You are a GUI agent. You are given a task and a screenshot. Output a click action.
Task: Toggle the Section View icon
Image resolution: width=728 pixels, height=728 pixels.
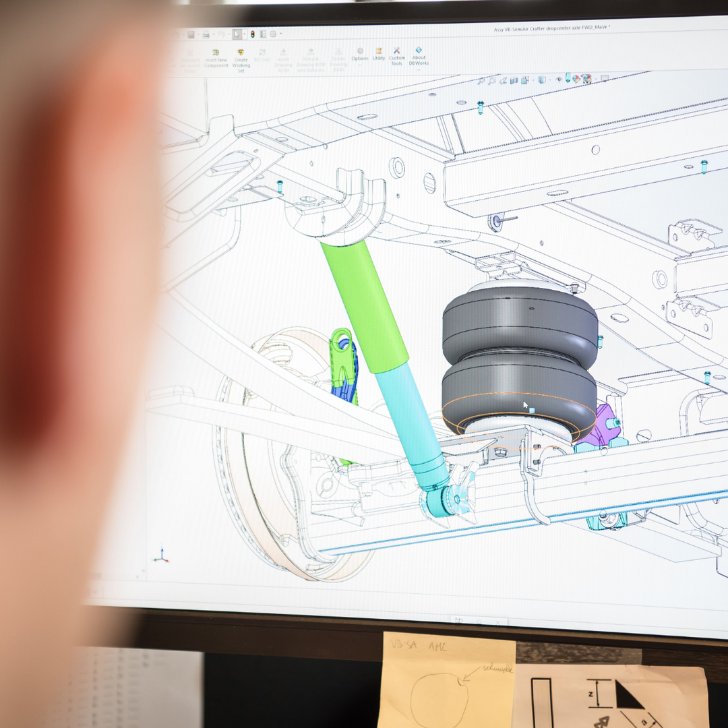point(514,80)
